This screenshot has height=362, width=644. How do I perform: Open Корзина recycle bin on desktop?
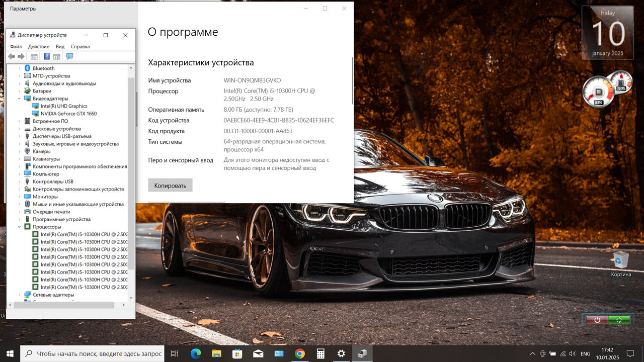coord(621,264)
